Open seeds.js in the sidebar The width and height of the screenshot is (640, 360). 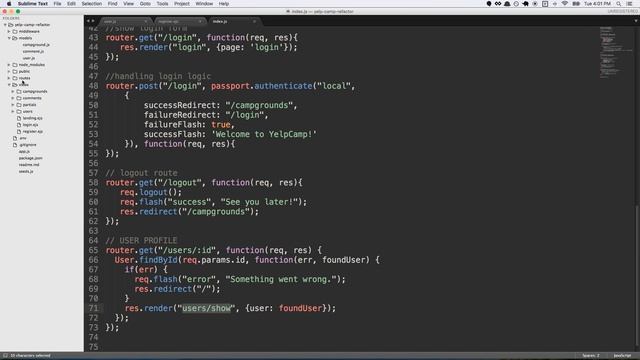click(26, 171)
